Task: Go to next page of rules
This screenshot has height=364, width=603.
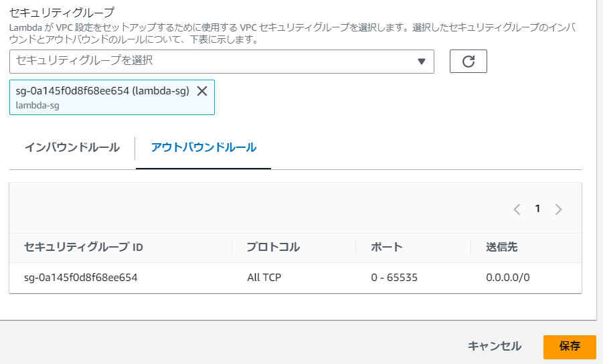Action: coord(559,209)
